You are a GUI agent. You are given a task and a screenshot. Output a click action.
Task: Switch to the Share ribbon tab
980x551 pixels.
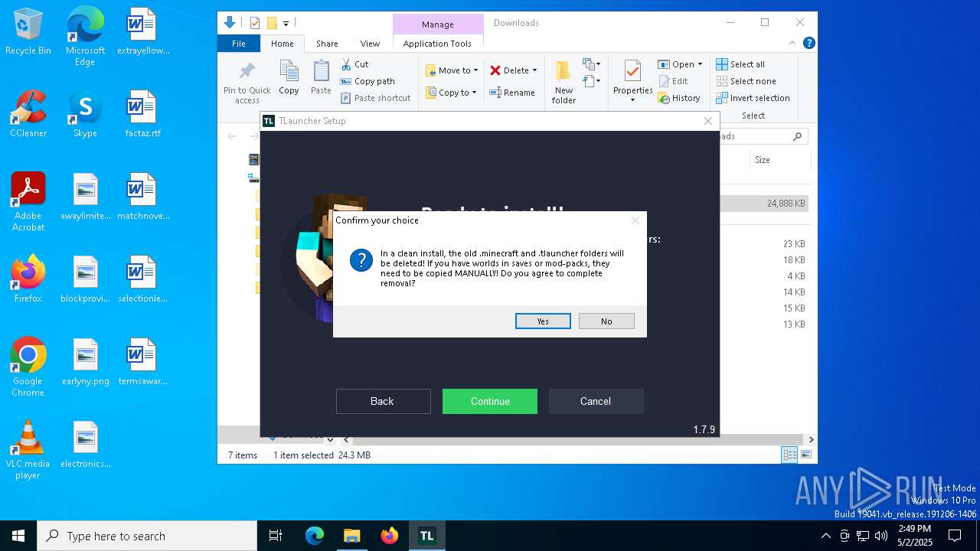327,44
